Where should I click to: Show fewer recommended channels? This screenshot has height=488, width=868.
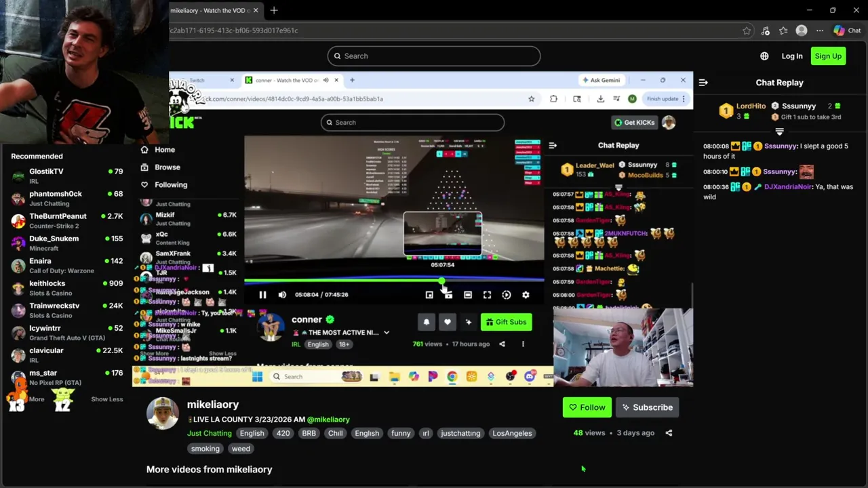pyautogui.click(x=107, y=399)
